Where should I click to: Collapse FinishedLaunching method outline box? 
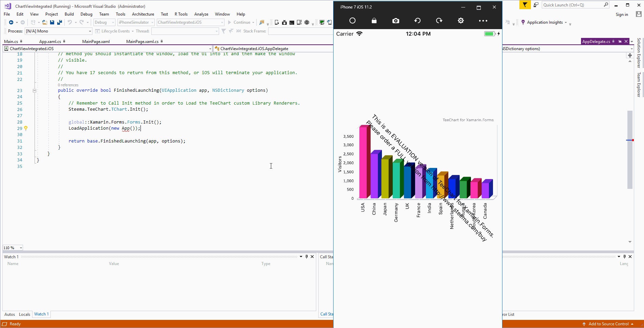[34, 90]
